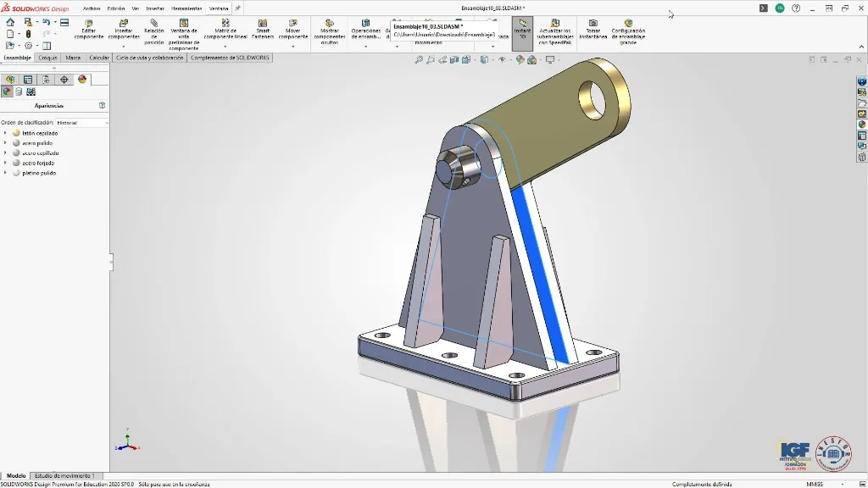Viewport: 868px width, 488px height.
Task: Open PropertyManager tab icon
Action: [28, 80]
